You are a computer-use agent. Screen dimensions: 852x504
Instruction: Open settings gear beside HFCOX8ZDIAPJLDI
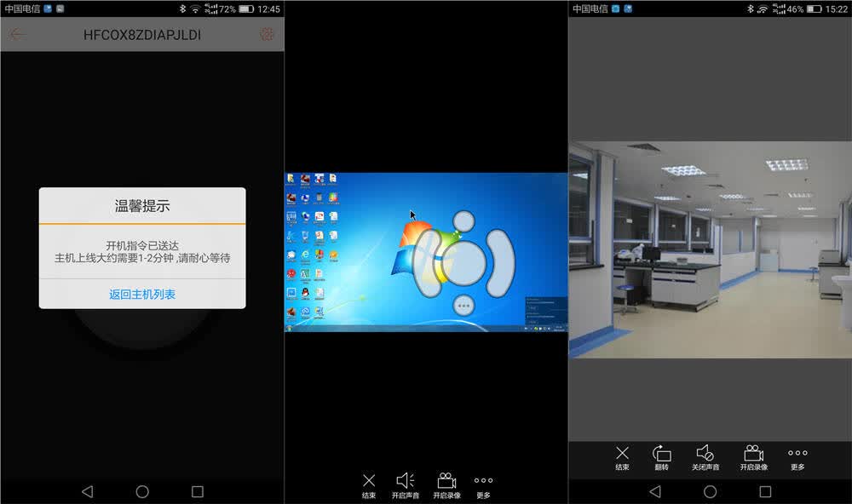click(267, 34)
